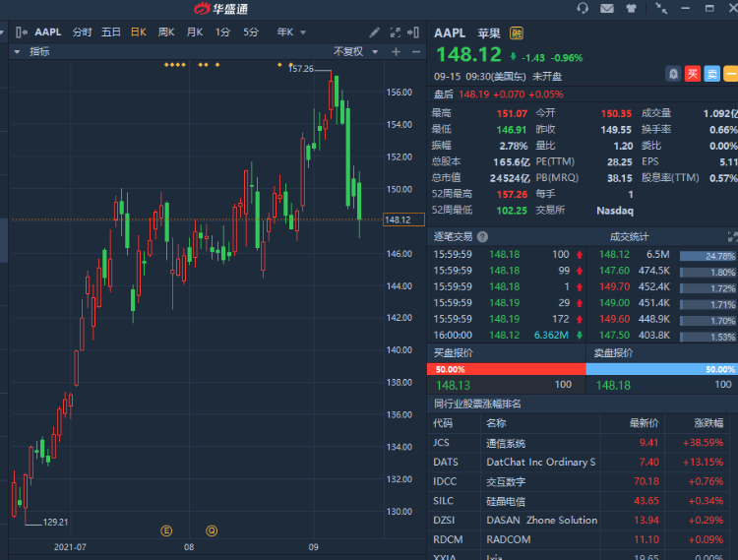Click the red 50.00% buy-side bar

[507, 369]
